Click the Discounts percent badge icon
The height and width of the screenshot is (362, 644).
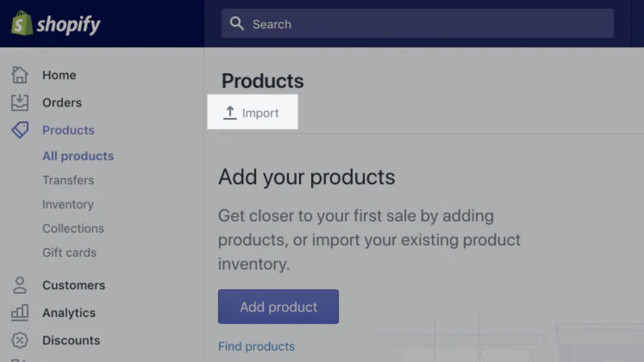pyautogui.click(x=20, y=340)
